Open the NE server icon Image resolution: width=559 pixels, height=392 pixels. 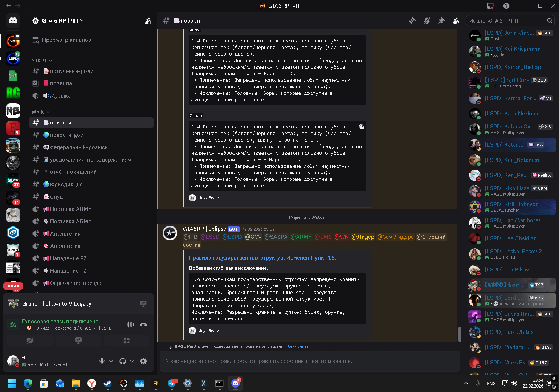point(13,111)
